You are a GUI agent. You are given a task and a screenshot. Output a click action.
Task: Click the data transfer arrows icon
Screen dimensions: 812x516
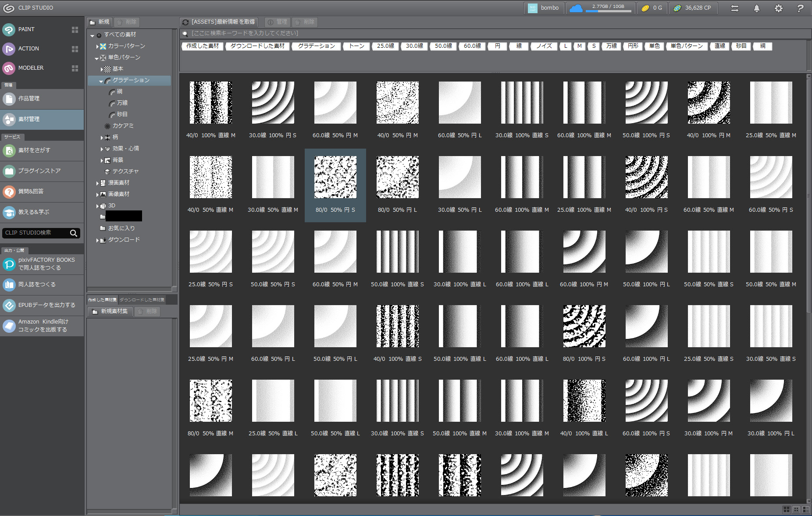coord(734,8)
